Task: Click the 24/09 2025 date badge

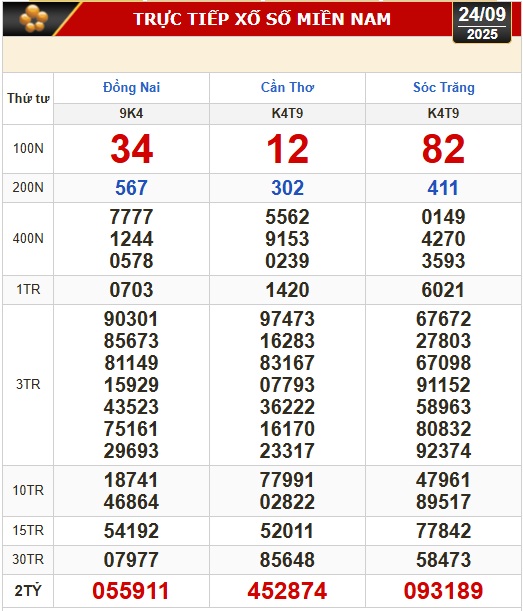Action: click(482, 23)
